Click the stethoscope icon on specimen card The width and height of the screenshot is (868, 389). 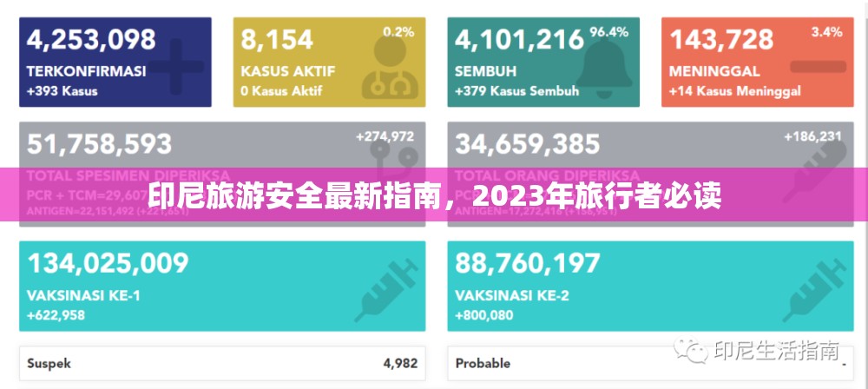[x=393, y=157]
